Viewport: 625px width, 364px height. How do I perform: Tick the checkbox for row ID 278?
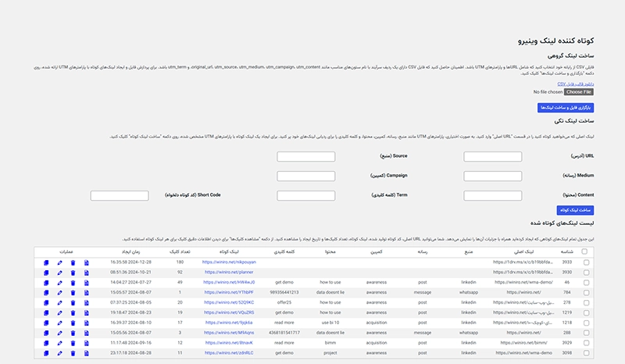pyautogui.click(x=587, y=302)
